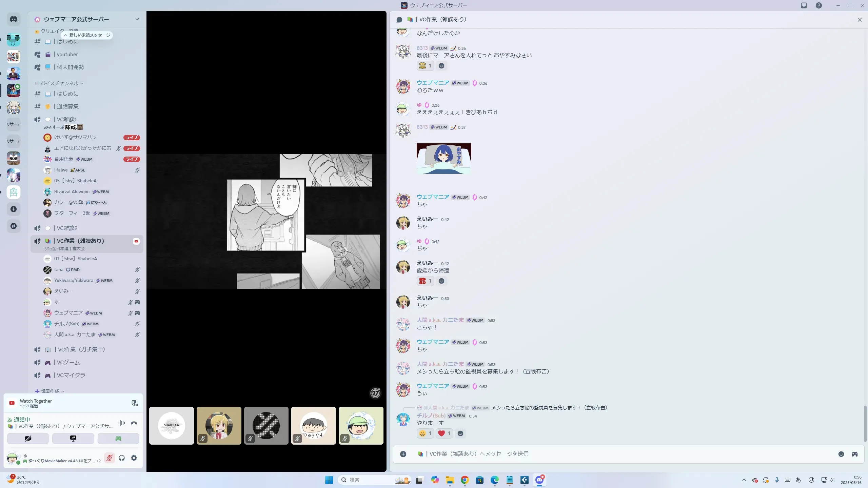Collapse the ボイスチャンネル category
The image size is (868, 488).
click(x=59, y=83)
